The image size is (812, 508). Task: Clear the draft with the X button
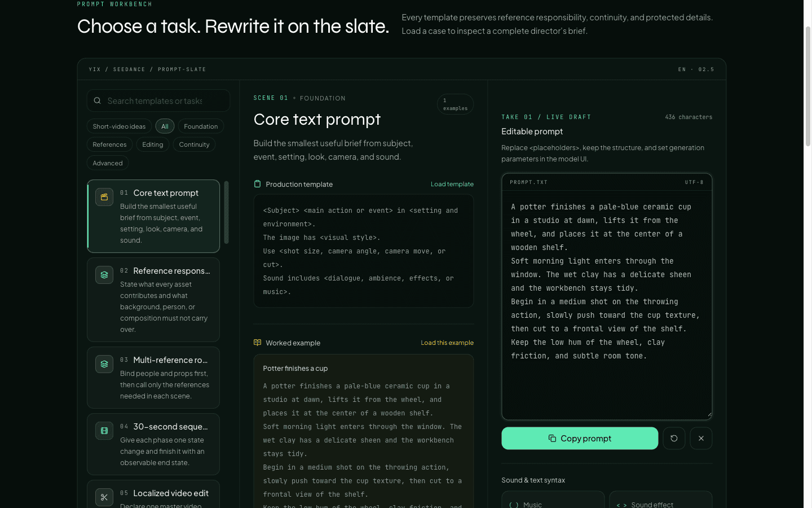coord(701,438)
